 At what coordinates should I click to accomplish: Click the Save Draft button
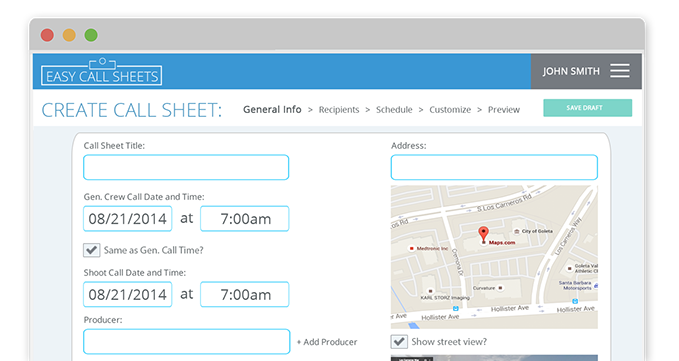pos(588,108)
